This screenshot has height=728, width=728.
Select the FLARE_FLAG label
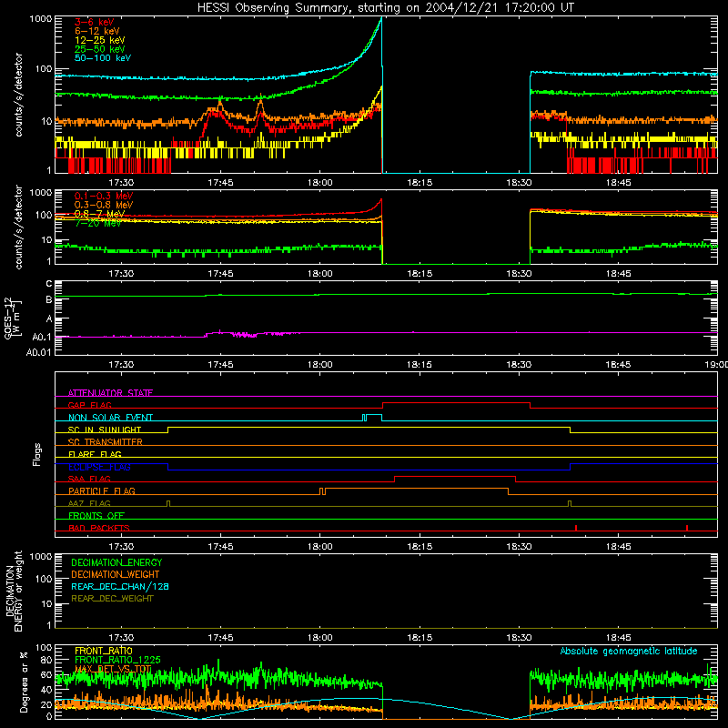(x=95, y=454)
